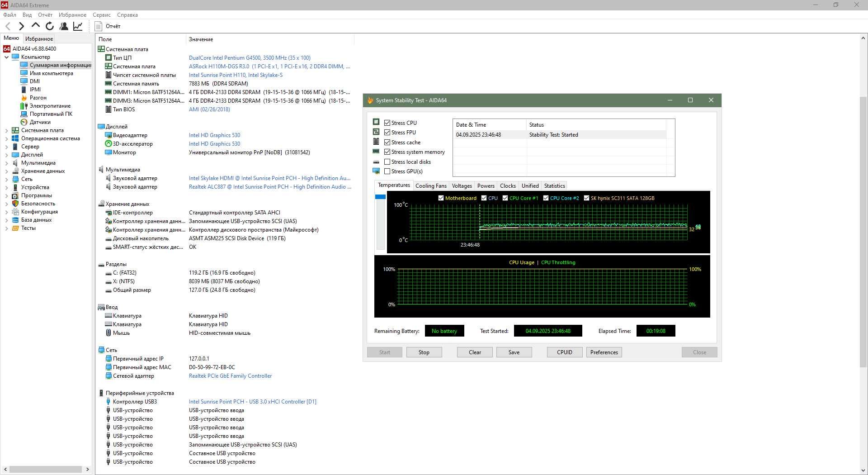The width and height of the screenshot is (868, 475).
Task: Click AIDA64 v6.88.6400 root tree icon
Action: coord(7,49)
